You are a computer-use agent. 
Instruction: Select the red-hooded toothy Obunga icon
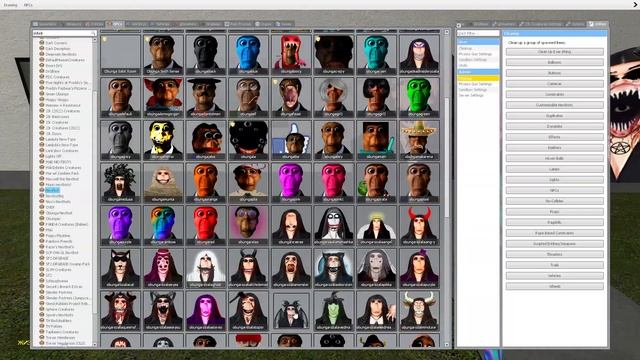pyautogui.click(x=291, y=55)
